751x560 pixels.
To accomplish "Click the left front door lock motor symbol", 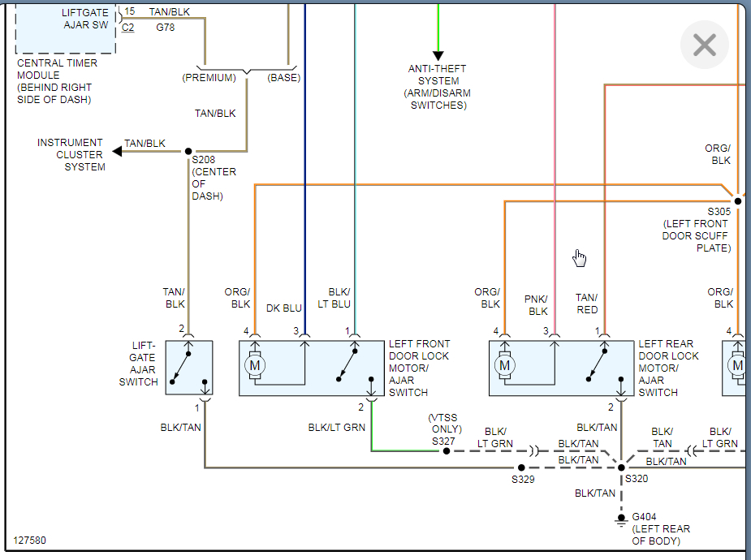I will [255, 366].
